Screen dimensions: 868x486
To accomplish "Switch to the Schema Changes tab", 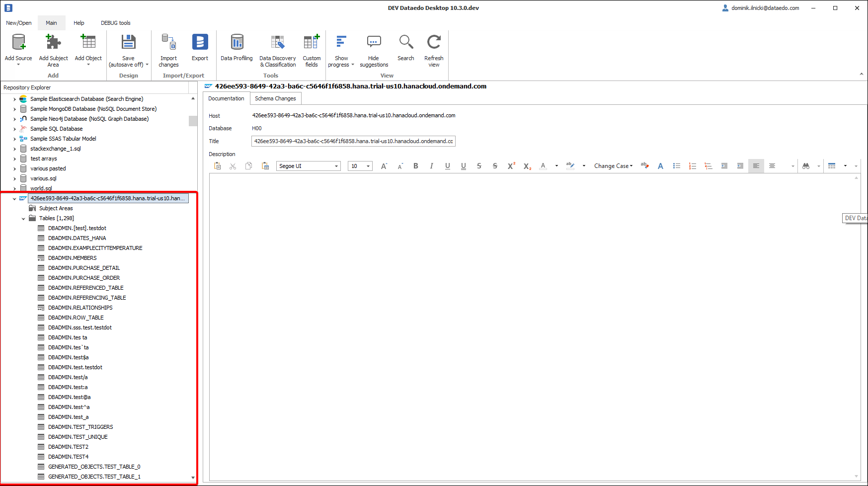I will tap(275, 98).
